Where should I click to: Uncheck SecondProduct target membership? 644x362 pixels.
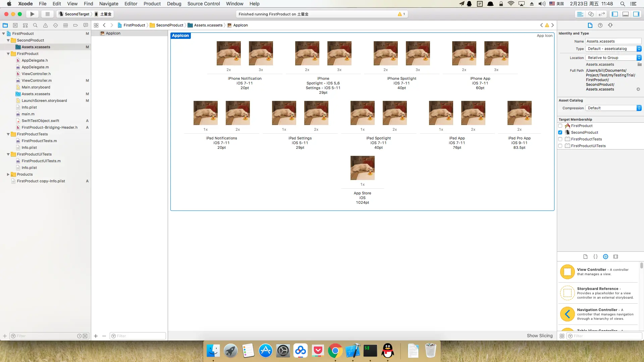(x=560, y=132)
